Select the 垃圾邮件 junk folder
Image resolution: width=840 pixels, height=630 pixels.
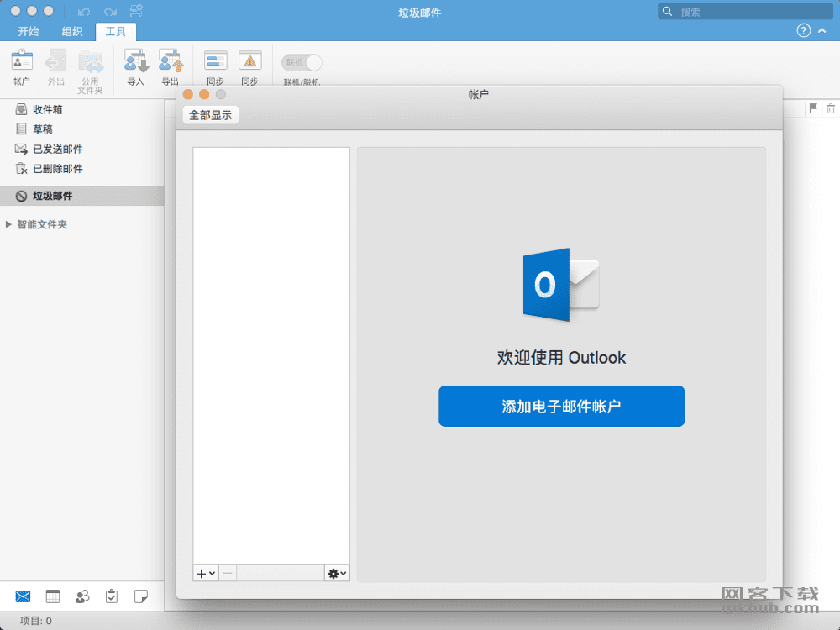pyautogui.click(x=82, y=196)
